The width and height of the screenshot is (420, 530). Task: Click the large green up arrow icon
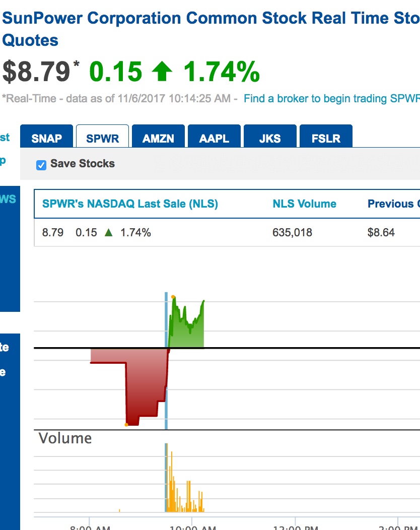[162, 72]
